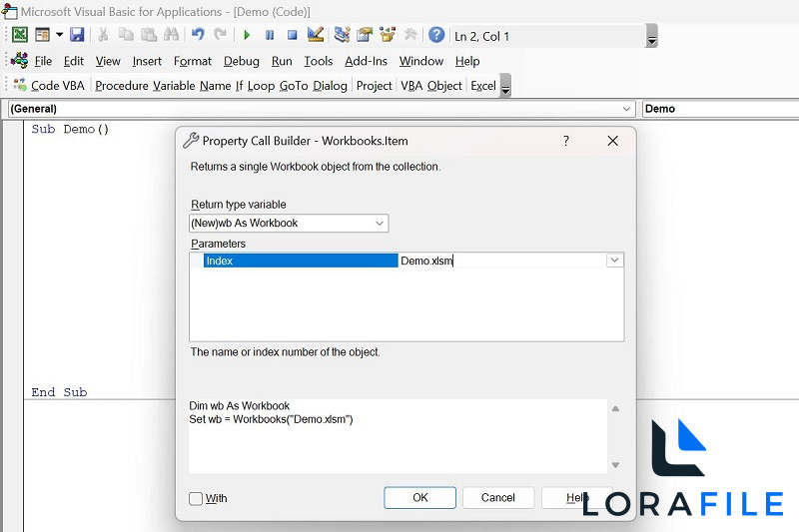Expand the Code VBA toolbar options arrow
The height and width of the screenshot is (532, 799).
click(505, 86)
